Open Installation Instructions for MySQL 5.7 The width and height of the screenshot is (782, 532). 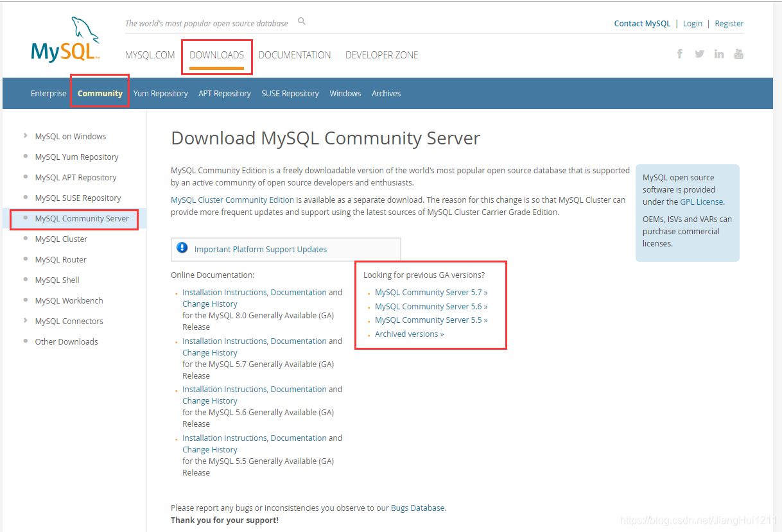point(225,341)
